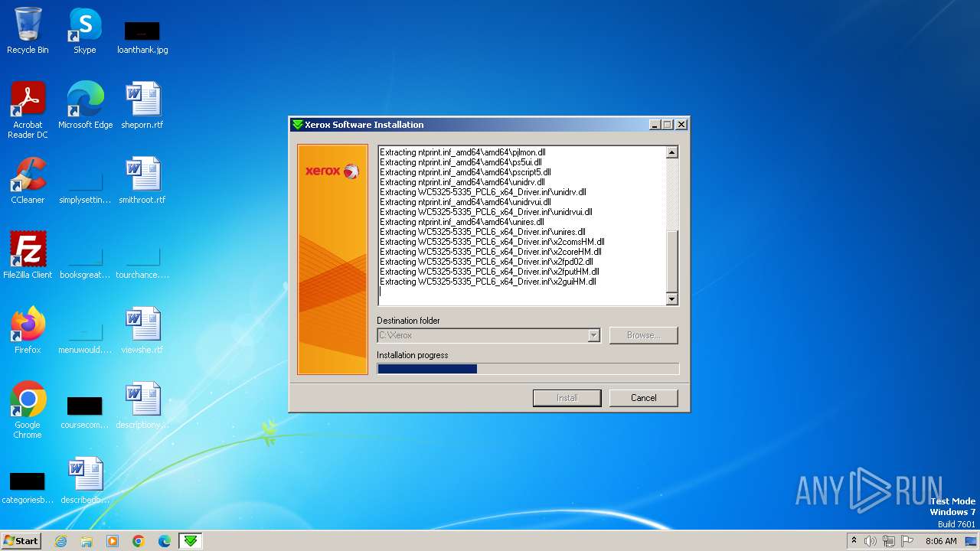Click the Show desktop button
980x551 pixels.
[972, 541]
